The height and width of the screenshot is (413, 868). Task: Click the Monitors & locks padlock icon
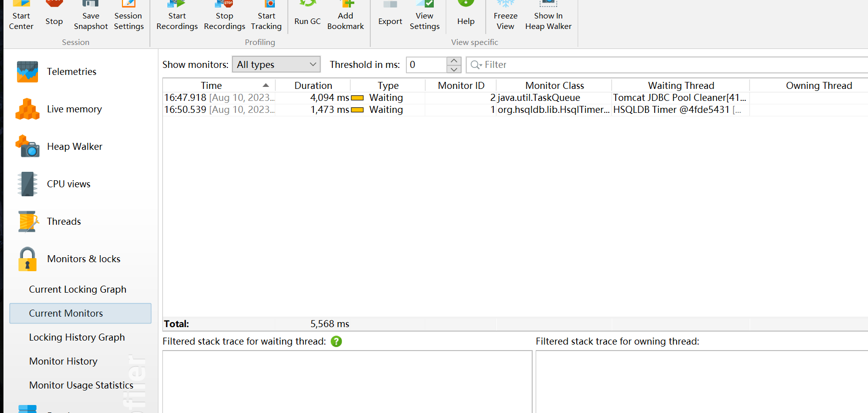pyautogui.click(x=27, y=259)
